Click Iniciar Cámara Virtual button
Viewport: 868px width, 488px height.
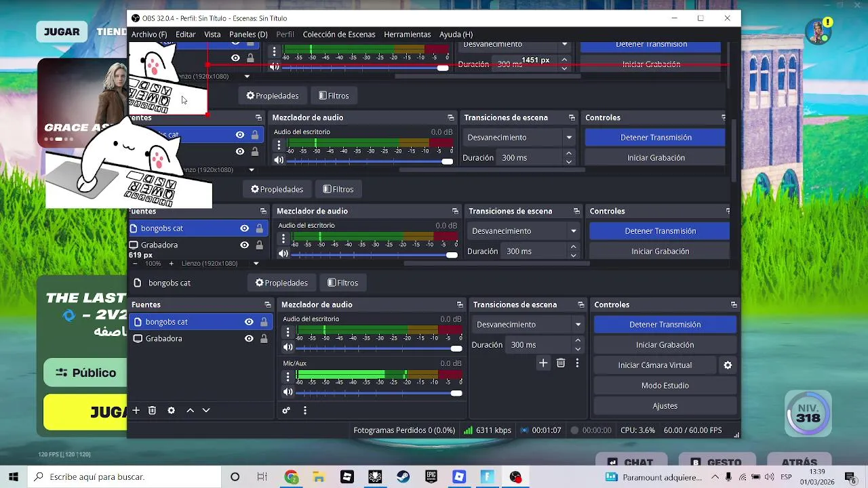click(655, 365)
